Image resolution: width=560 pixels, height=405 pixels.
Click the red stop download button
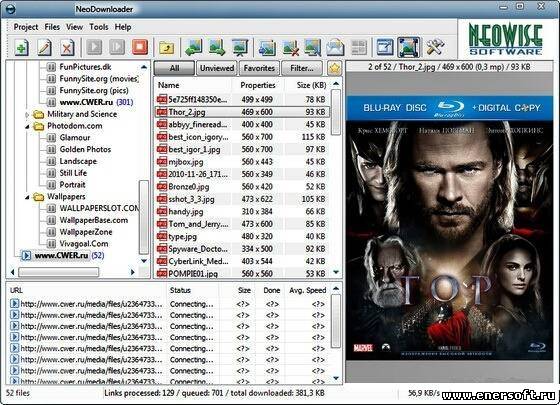click(x=140, y=47)
